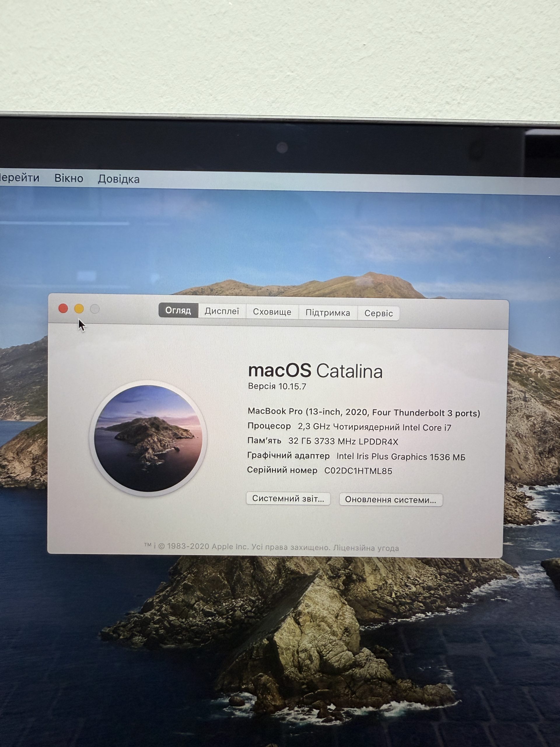Click memory value 32 ГБ 3733 MHz LPDDR4X
This screenshot has width=560, height=747.
click(x=343, y=441)
